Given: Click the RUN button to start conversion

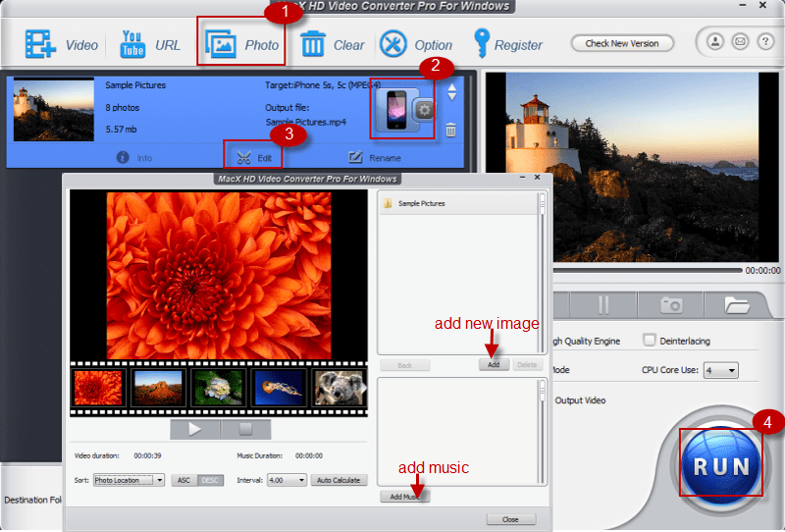Looking at the screenshot, I should 721,466.
